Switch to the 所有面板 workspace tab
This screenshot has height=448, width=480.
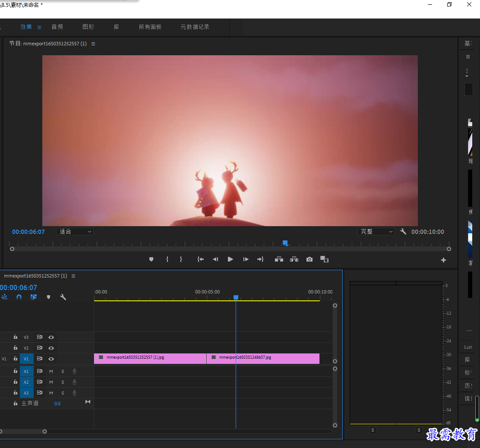150,27
